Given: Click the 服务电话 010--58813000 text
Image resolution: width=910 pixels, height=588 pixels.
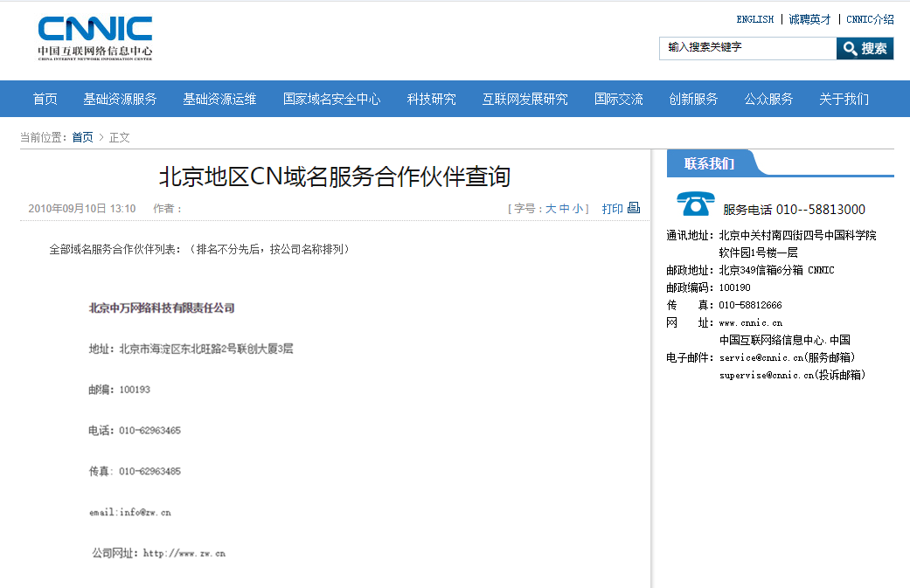Looking at the screenshot, I should click(794, 210).
